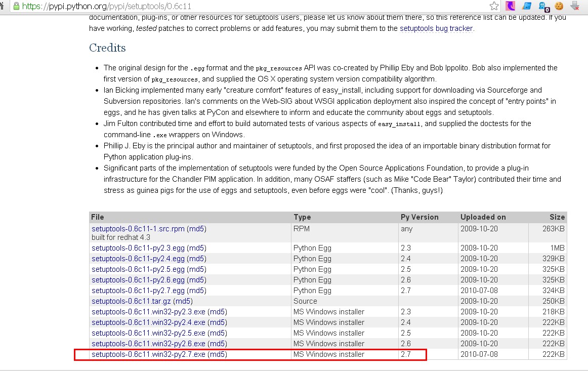Open md5 link for py2.3.egg
Screen dimensions: 588x371
(196, 248)
